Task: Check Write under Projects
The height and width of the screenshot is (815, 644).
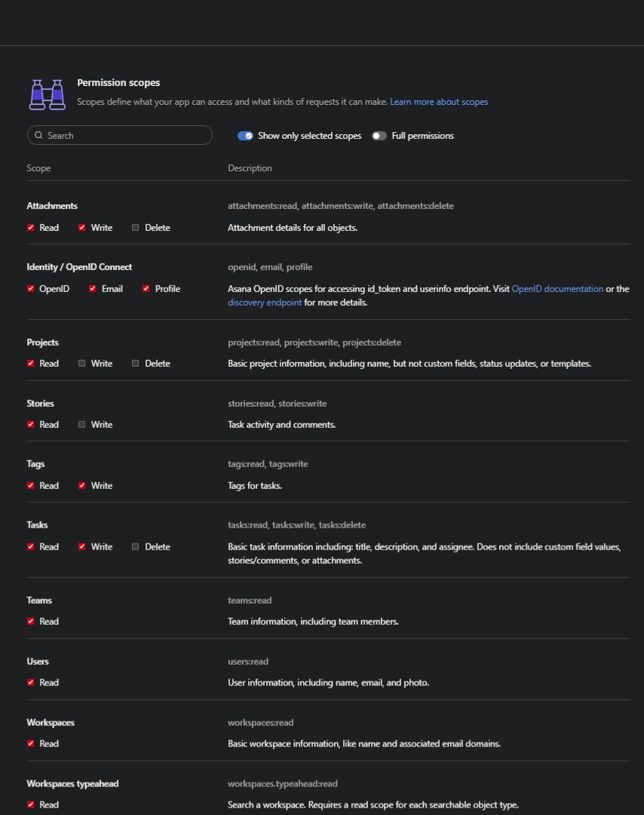Action: pyautogui.click(x=81, y=363)
